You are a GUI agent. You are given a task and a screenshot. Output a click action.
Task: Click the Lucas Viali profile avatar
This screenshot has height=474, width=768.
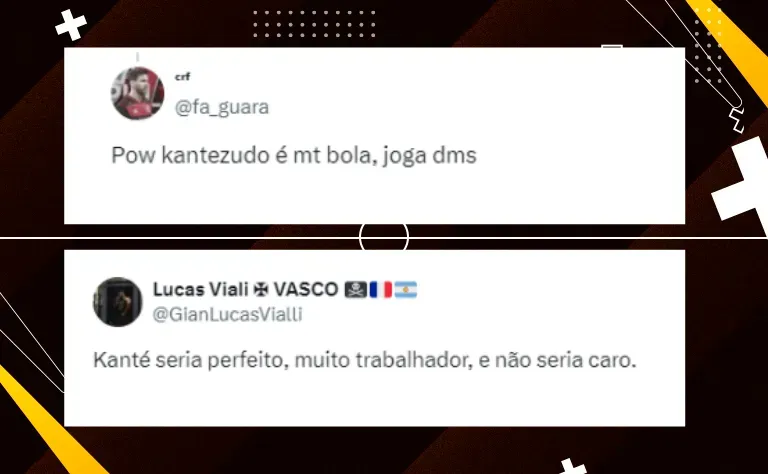(118, 302)
